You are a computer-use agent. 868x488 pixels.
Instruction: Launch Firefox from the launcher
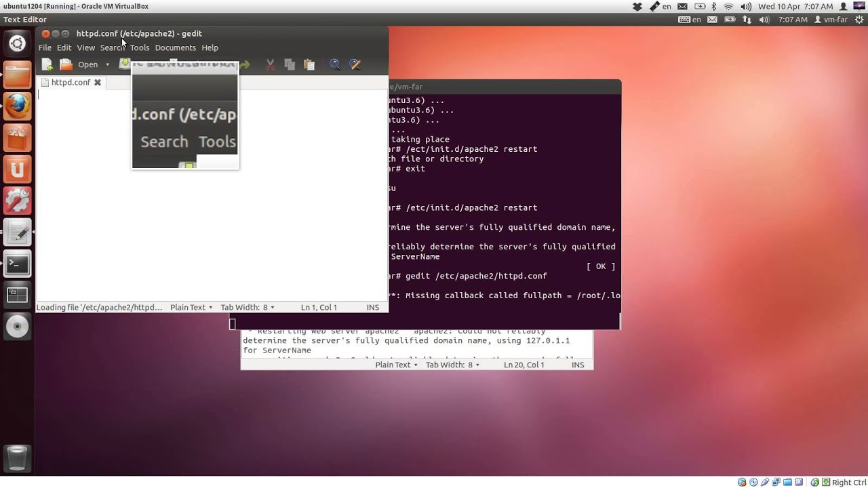click(18, 106)
